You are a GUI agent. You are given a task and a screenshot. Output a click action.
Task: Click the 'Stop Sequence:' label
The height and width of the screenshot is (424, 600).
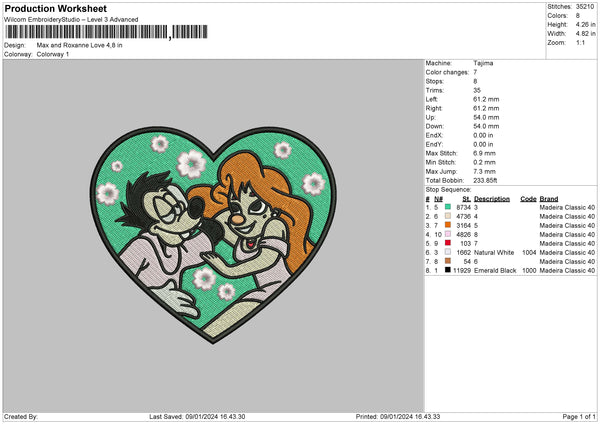pos(448,189)
